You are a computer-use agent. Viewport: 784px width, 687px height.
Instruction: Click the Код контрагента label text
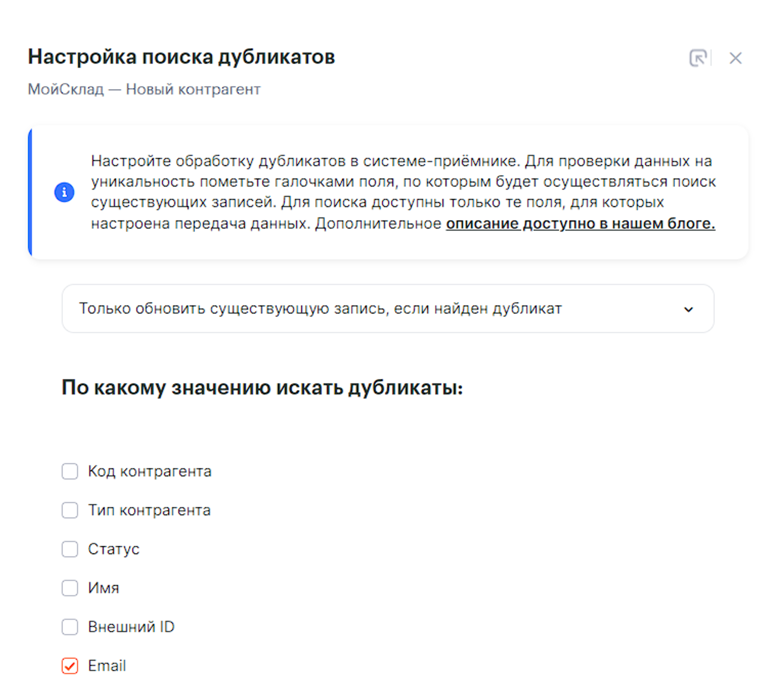[x=150, y=471]
